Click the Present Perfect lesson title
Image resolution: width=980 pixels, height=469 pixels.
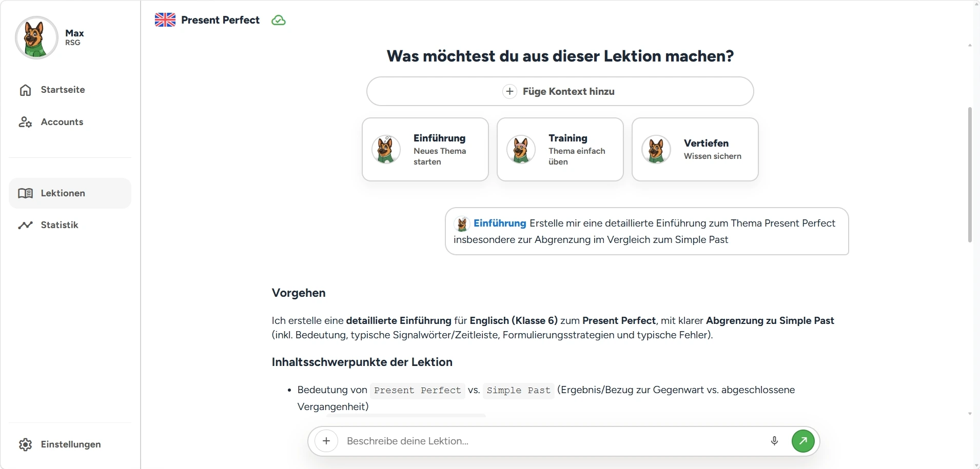coord(221,20)
